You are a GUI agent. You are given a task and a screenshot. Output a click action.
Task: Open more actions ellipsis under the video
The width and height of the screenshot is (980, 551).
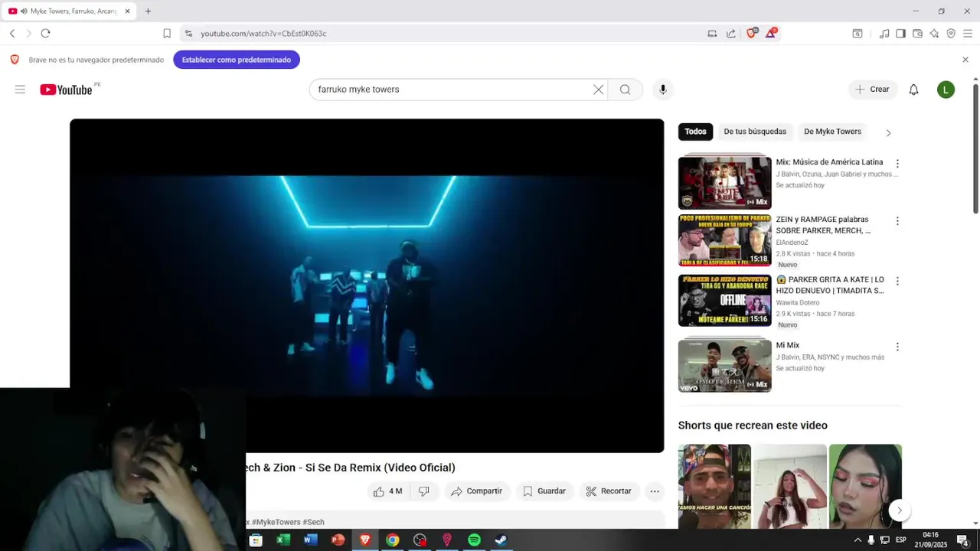point(655,491)
